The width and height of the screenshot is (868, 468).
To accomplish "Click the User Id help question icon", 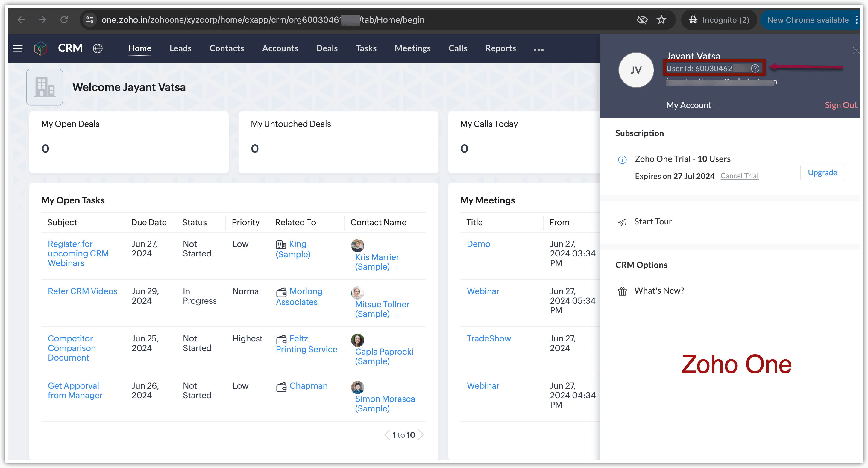I will coord(755,69).
